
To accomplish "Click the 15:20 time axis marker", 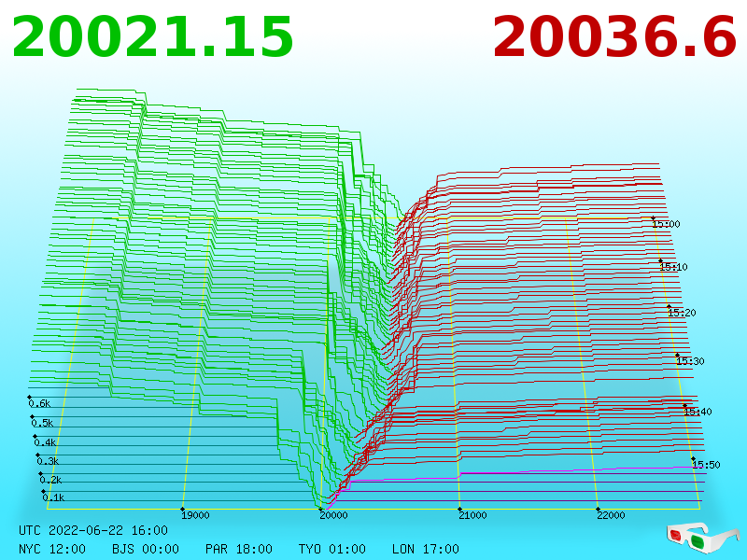I will [682, 313].
